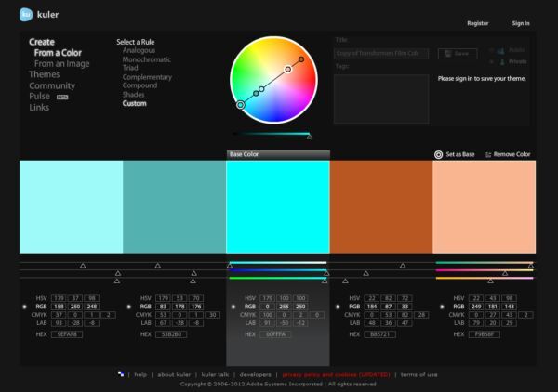Click the Remove Color icon
This screenshot has height=392, width=558.
pos(488,154)
